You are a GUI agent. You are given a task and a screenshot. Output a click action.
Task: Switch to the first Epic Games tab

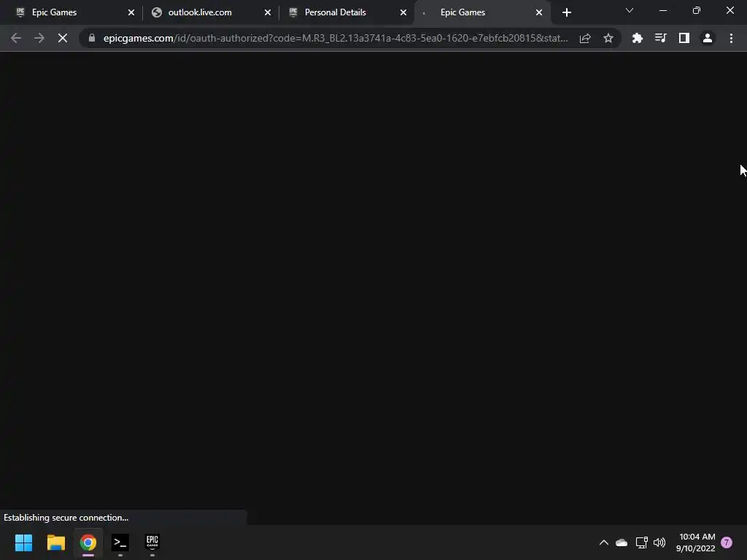coord(71,12)
